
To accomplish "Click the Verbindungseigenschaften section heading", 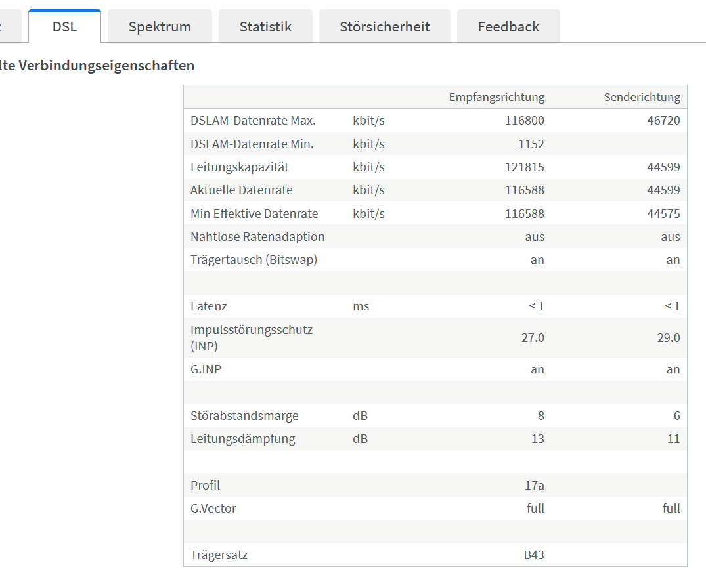I will coord(97,66).
